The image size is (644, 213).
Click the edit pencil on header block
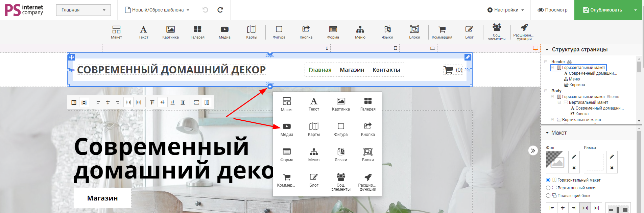[468, 57]
